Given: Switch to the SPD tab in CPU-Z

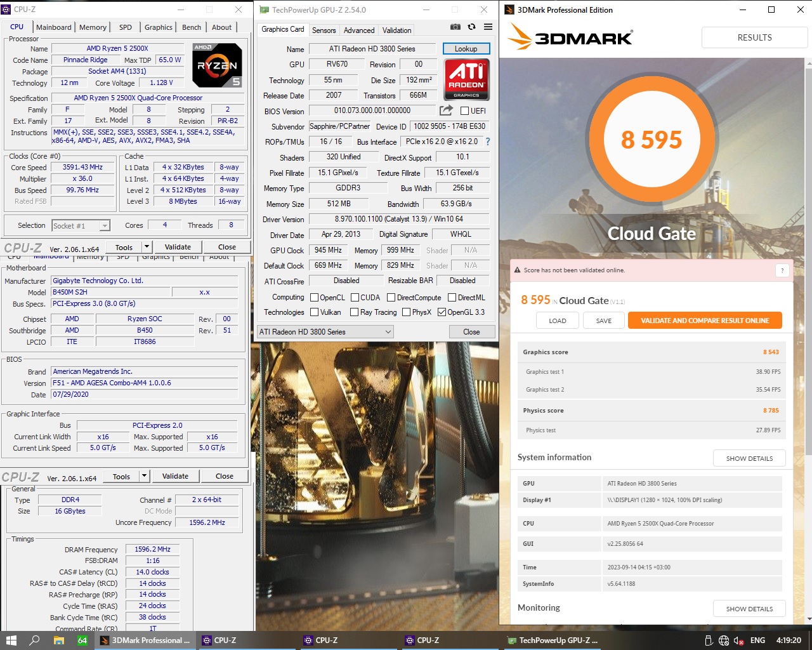Looking at the screenshot, I should [126, 27].
